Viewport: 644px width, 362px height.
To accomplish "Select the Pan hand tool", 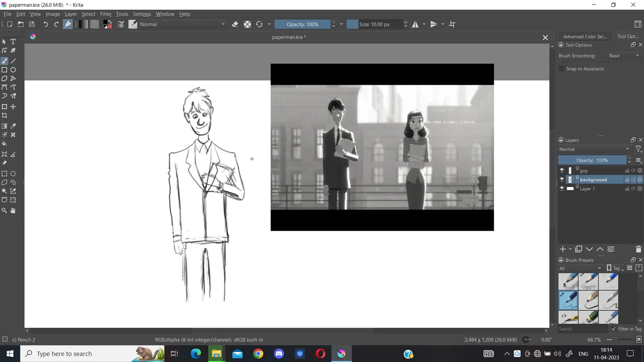I will (x=13, y=211).
